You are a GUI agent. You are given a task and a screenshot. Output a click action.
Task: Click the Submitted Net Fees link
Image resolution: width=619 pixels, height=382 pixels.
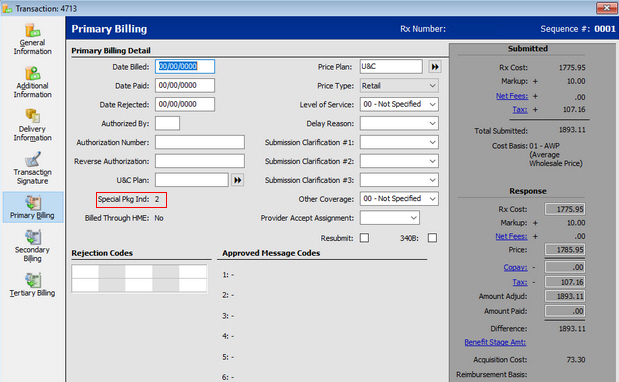[x=512, y=96]
